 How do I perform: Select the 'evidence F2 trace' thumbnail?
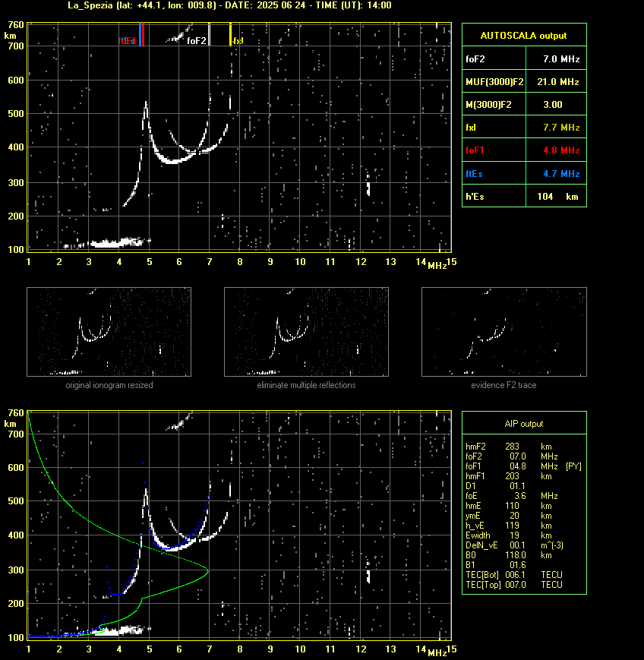[504, 332]
